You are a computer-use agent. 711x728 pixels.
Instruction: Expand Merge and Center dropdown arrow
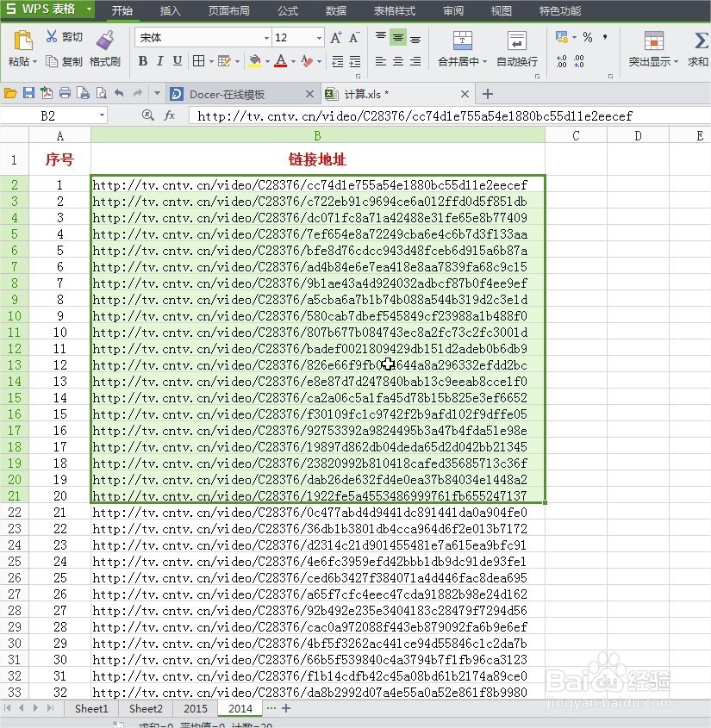(x=485, y=62)
